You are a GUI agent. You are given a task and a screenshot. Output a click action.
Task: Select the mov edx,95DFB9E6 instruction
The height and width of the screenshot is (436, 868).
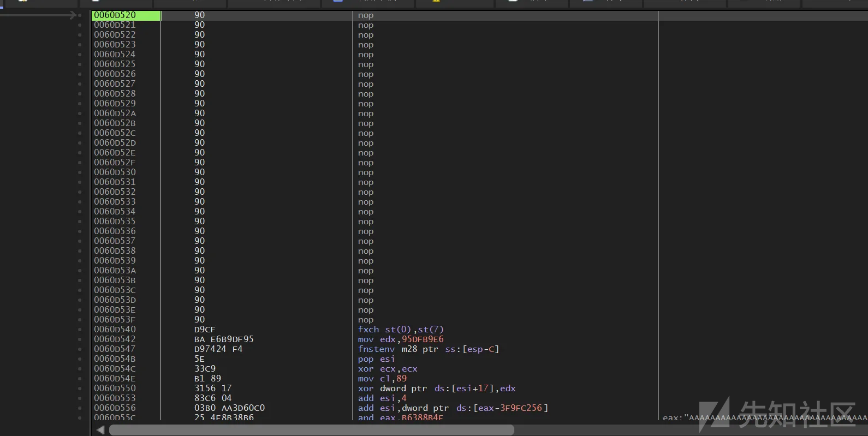tap(401, 339)
